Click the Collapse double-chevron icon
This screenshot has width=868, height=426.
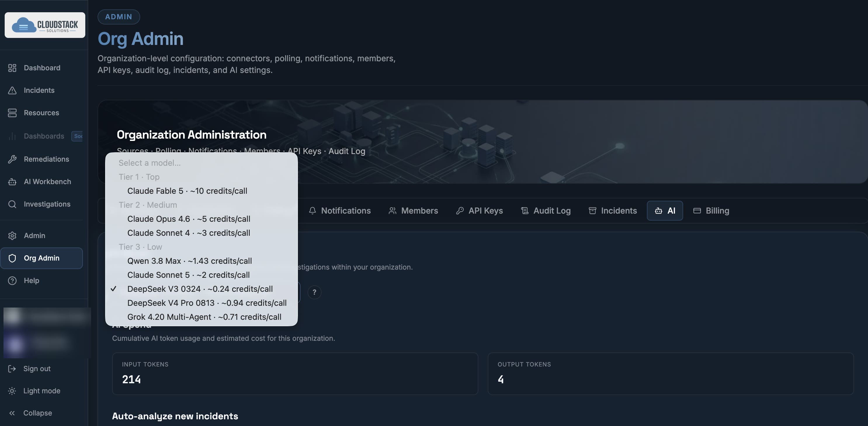(12, 413)
